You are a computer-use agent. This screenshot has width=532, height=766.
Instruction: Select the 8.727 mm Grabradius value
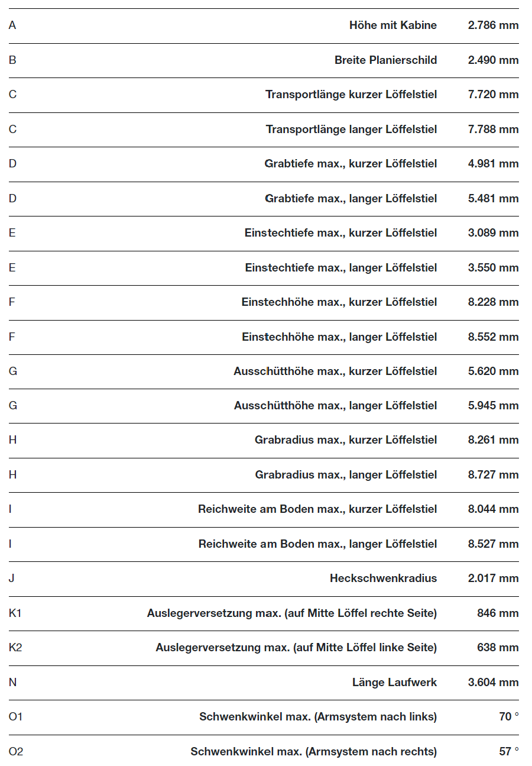pyautogui.click(x=494, y=474)
